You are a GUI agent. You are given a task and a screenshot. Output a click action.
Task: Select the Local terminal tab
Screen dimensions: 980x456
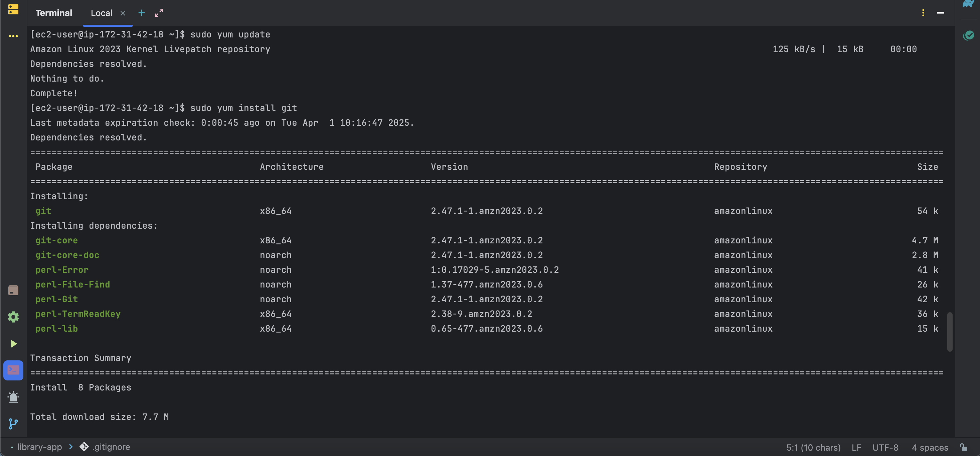click(x=102, y=13)
